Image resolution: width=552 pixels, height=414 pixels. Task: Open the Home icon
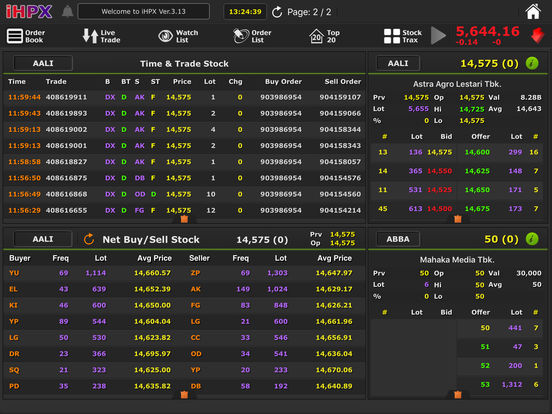(533, 12)
